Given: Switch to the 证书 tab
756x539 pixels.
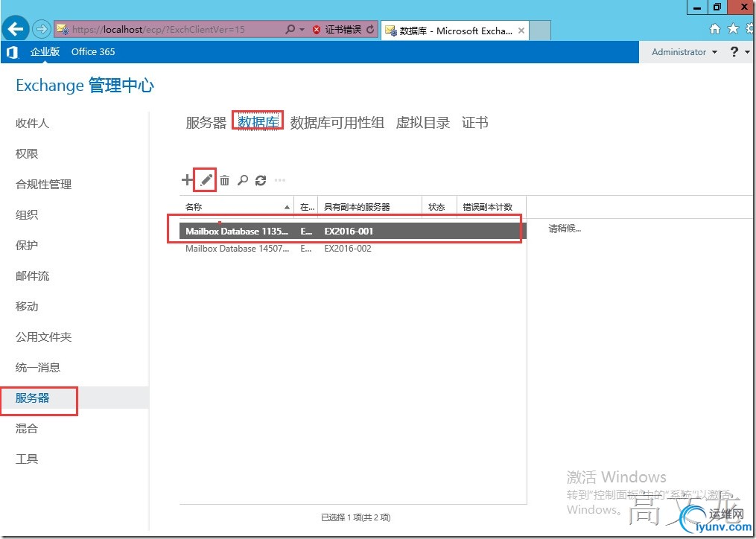Looking at the screenshot, I should pyautogui.click(x=475, y=122).
